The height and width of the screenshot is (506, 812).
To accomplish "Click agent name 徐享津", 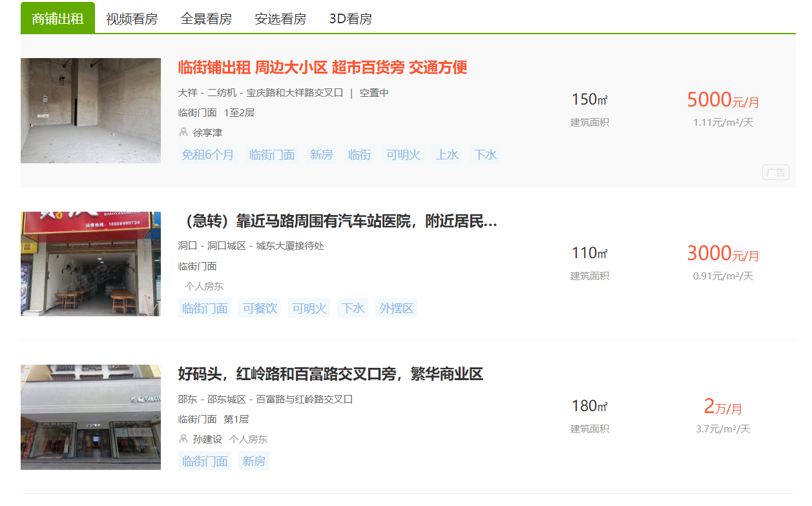I will coord(207,132).
